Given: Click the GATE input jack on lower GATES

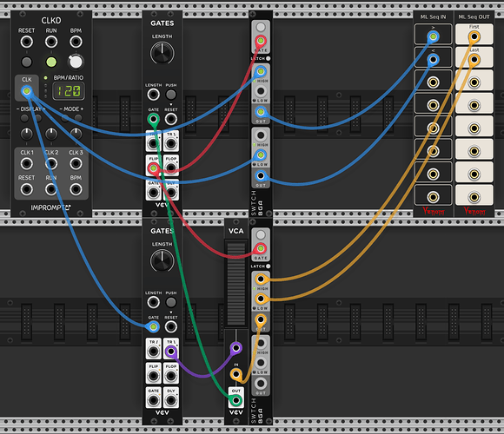Looking at the screenshot, I should pos(153,326).
